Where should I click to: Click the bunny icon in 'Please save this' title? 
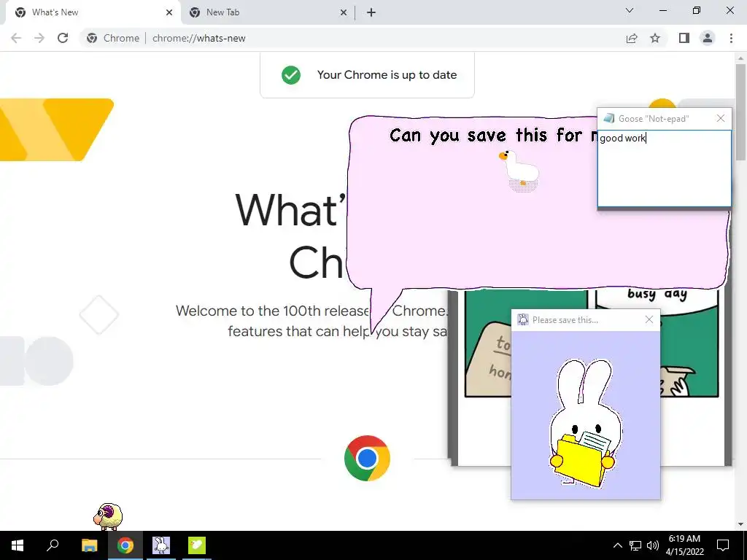click(x=522, y=319)
